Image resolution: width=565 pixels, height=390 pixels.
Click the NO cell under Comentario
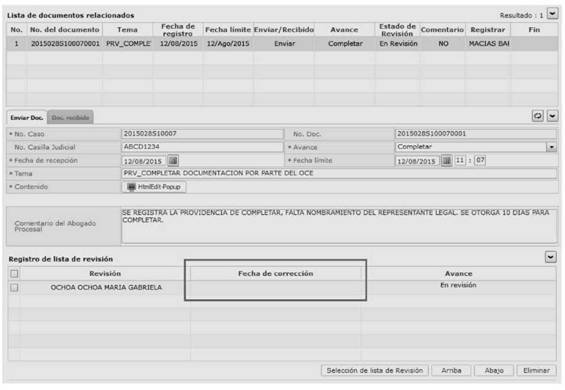(443, 44)
